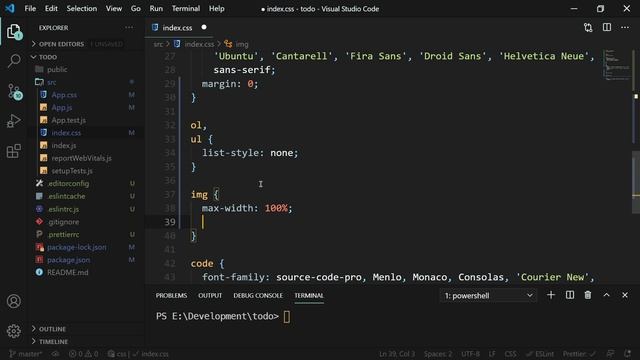Click Ln 39, Col 3 cursor position
The width and height of the screenshot is (640, 360).
pyautogui.click(x=397, y=354)
